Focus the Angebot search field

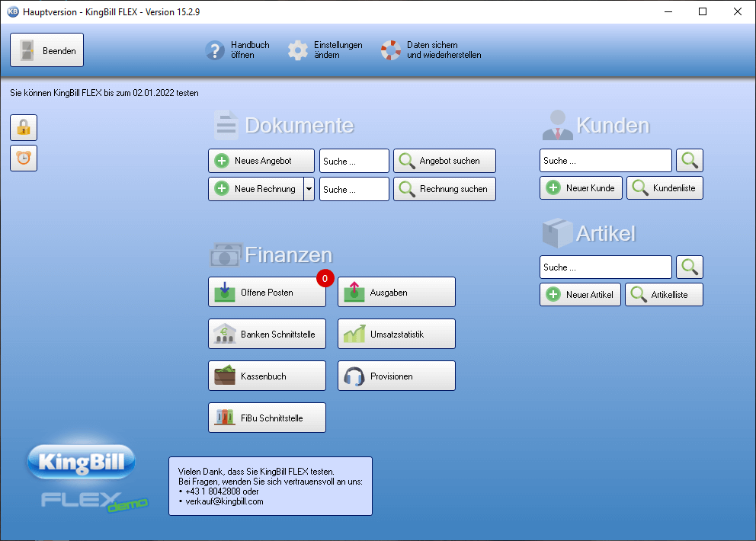pos(354,161)
